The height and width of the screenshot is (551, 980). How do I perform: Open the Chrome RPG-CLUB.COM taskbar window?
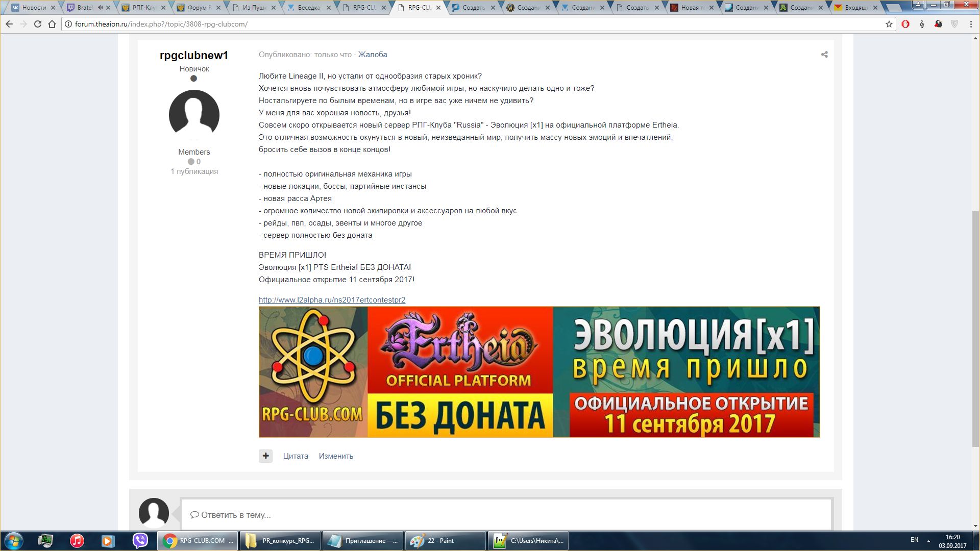[198, 541]
